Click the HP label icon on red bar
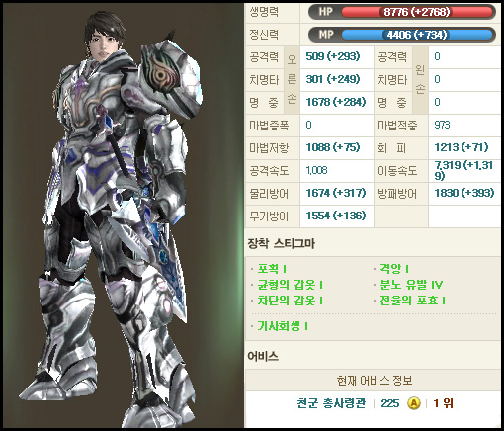504x431 pixels. tap(325, 12)
